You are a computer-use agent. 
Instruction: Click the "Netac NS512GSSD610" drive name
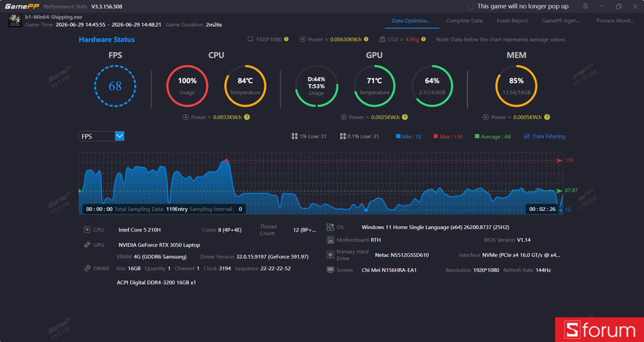coord(402,255)
